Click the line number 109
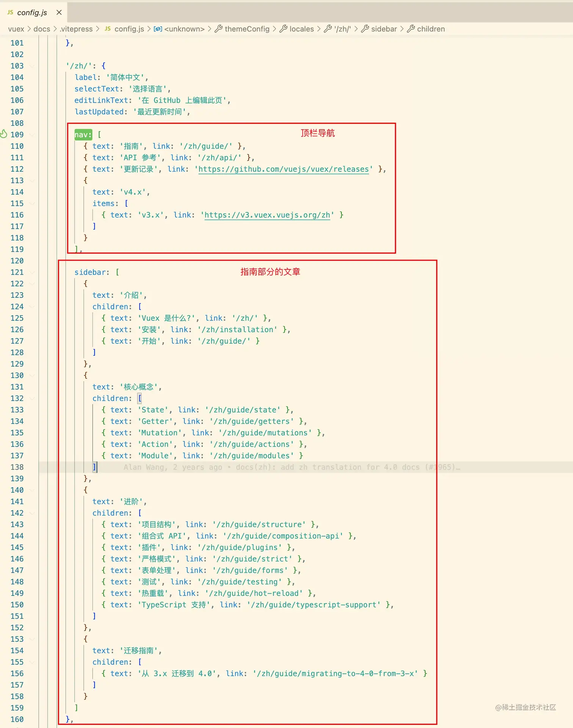The width and height of the screenshot is (573, 728). click(x=17, y=134)
